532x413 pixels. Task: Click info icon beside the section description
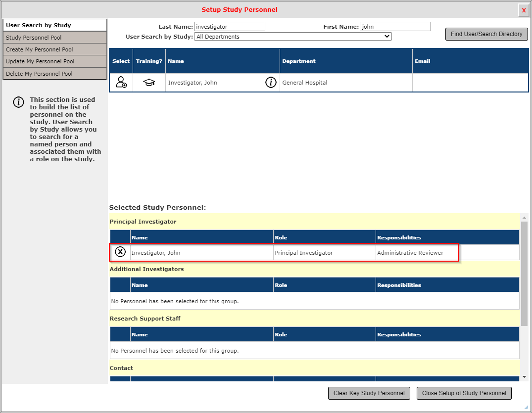[18, 102]
